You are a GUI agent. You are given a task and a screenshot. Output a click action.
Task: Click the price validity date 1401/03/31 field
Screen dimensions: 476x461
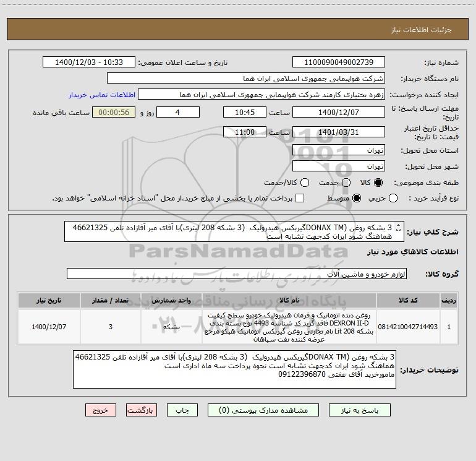[x=339, y=132]
